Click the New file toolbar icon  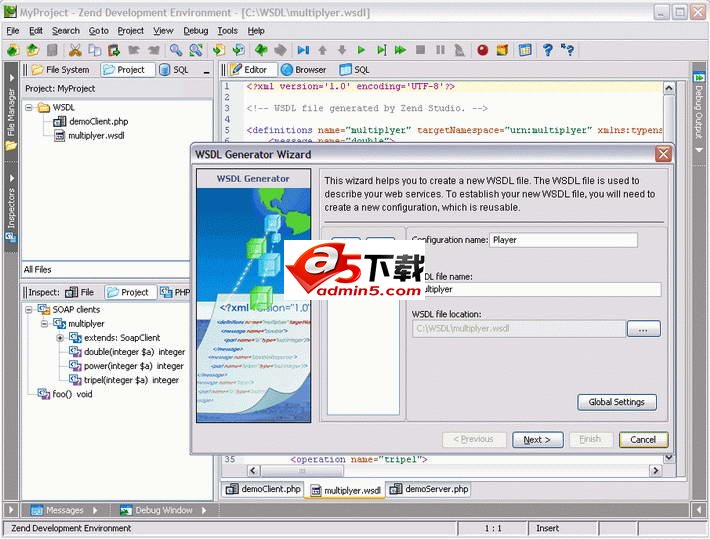click(x=13, y=50)
